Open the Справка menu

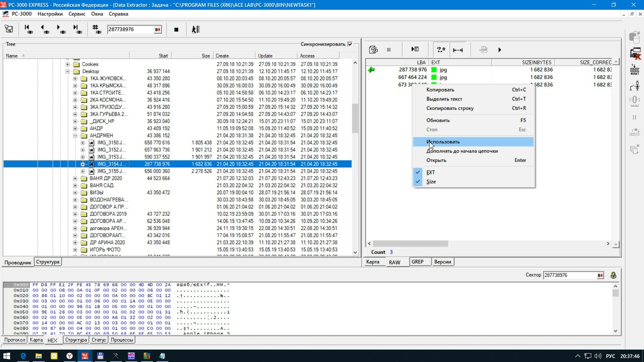tap(118, 14)
